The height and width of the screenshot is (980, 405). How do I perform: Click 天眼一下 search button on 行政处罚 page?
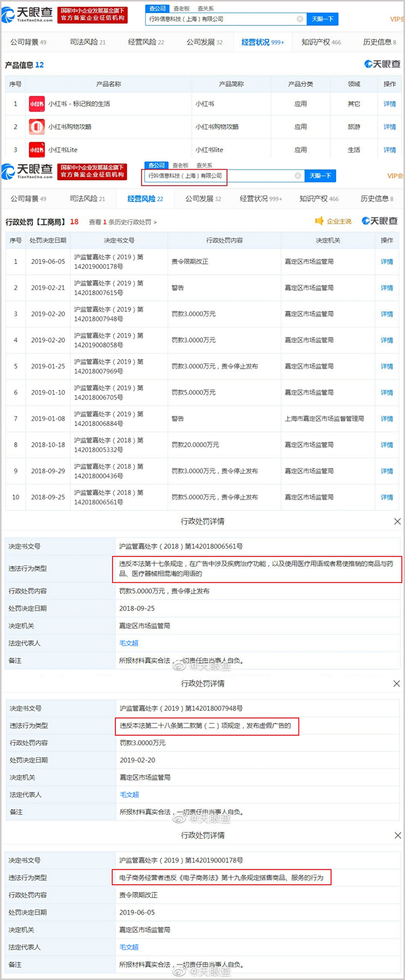(320, 176)
